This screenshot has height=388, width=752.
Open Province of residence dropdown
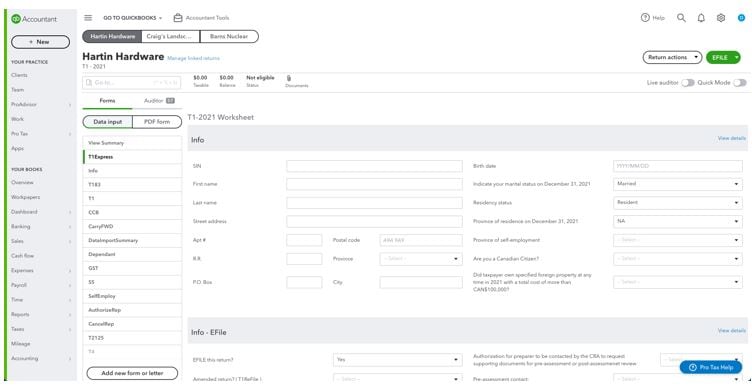pos(678,221)
